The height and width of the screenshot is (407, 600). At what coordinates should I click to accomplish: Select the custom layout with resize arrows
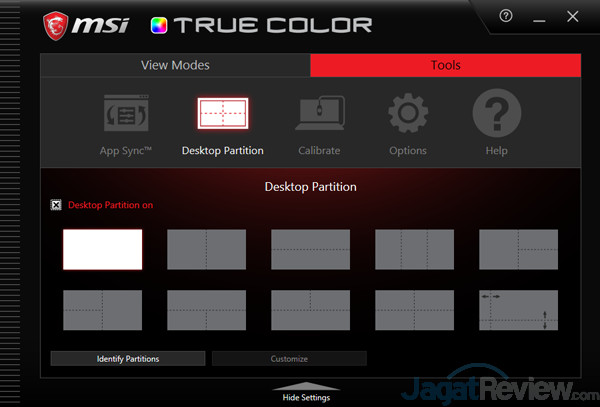(518, 309)
